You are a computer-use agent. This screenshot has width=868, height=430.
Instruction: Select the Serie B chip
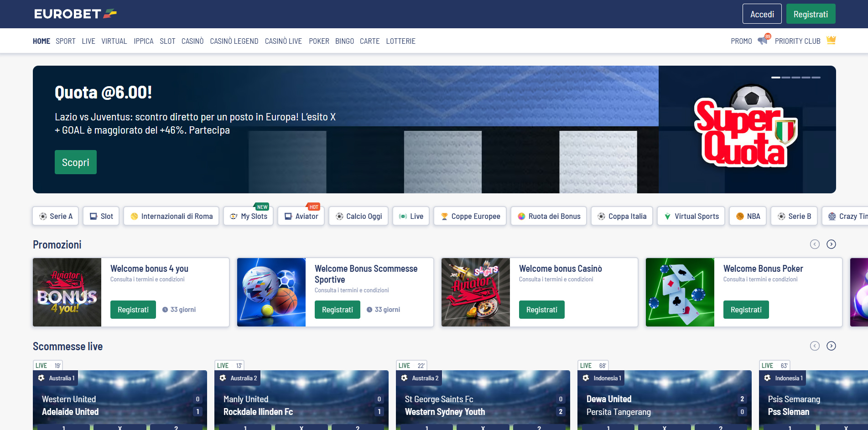click(x=794, y=216)
